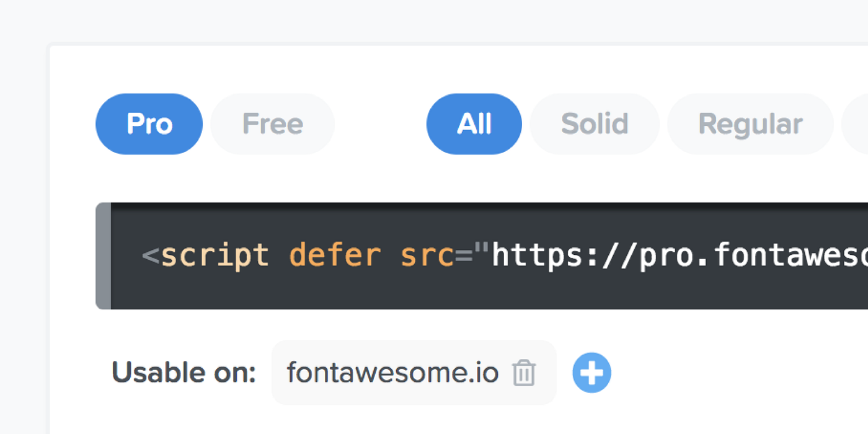Choose the cut-off pill after Regular

(856, 124)
